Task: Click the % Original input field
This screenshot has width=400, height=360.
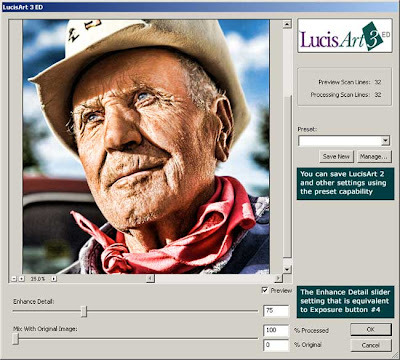Action: click(276, 345)
